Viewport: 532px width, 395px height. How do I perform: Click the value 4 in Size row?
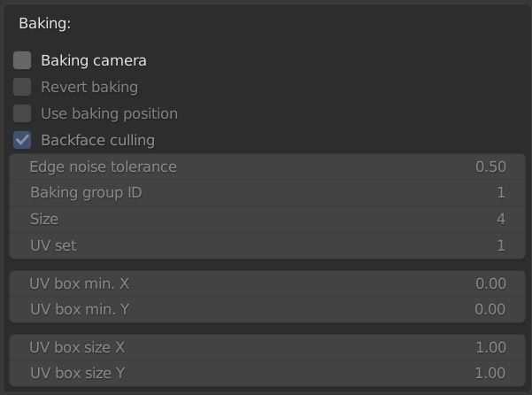[501, 220]
